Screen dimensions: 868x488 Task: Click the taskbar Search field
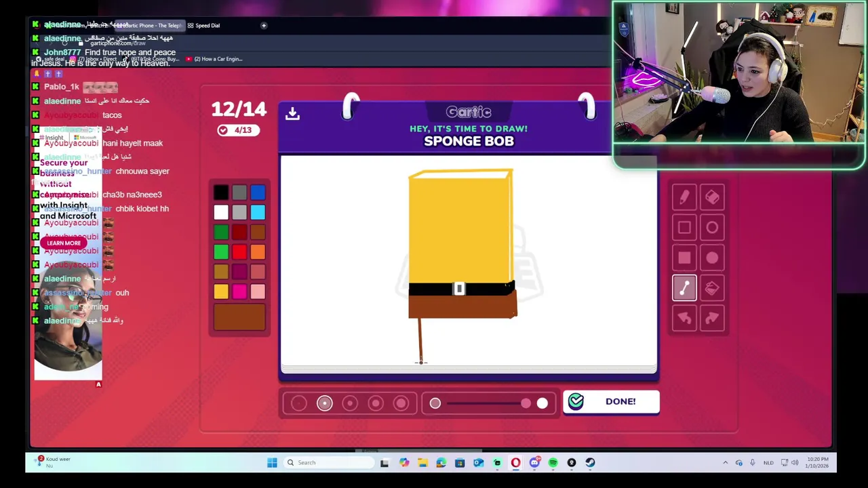coord(329,463)
